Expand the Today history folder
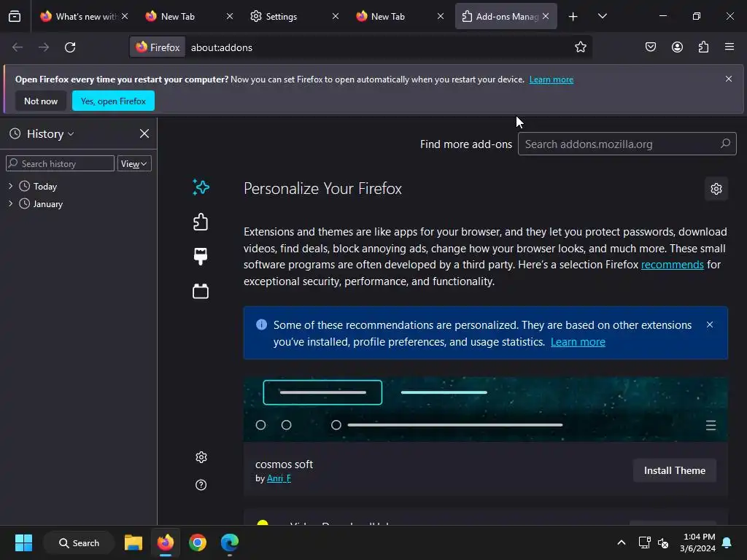Image resolution: width=747 pixels, height=560 pixels. click(10, 186)
